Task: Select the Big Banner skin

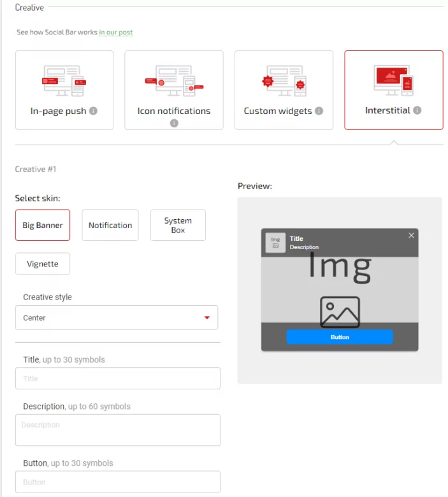Action: click(x=43, y=226)
